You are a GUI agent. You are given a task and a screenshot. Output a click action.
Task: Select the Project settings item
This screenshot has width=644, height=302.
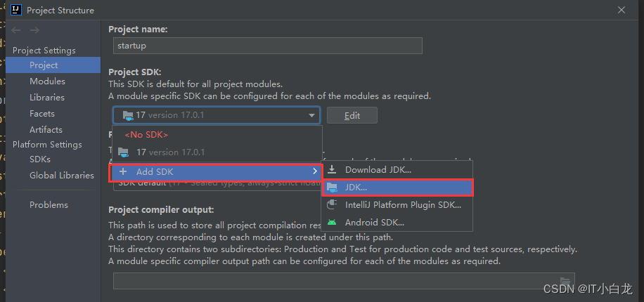coord(53,65)
